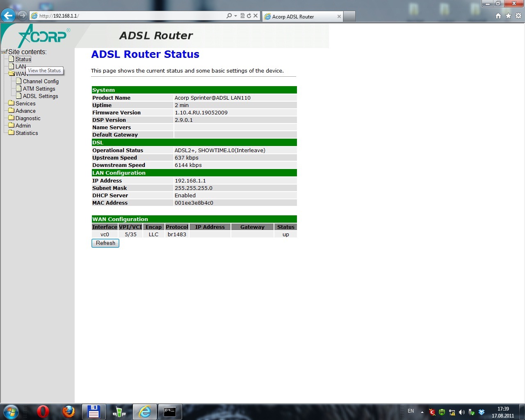Launch Firefox from the taskbar
Image resolution: width=525 pixels, height=420 pixels.
click(68, 411)
